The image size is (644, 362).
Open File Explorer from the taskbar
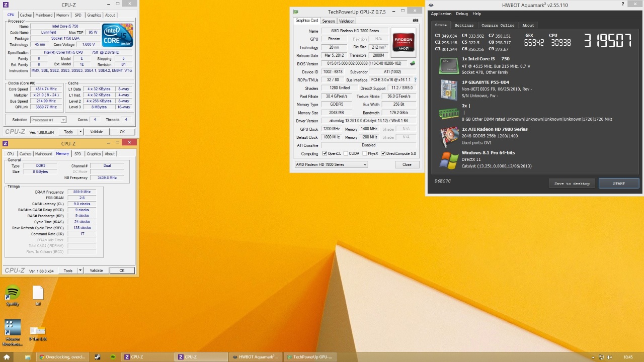[28, 357]
